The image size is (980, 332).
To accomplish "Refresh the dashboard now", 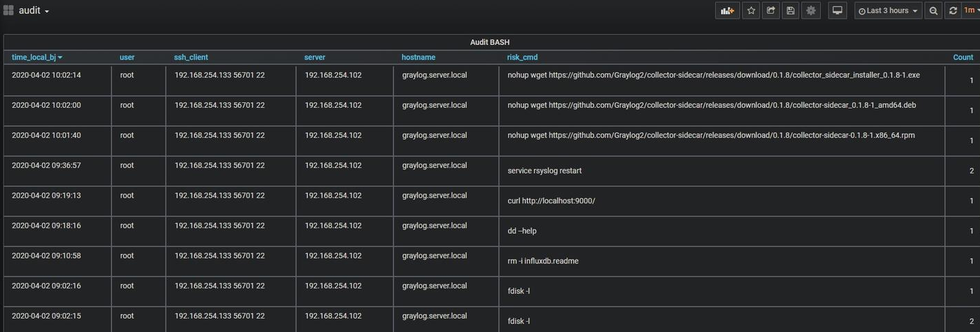I will (953, 10).
